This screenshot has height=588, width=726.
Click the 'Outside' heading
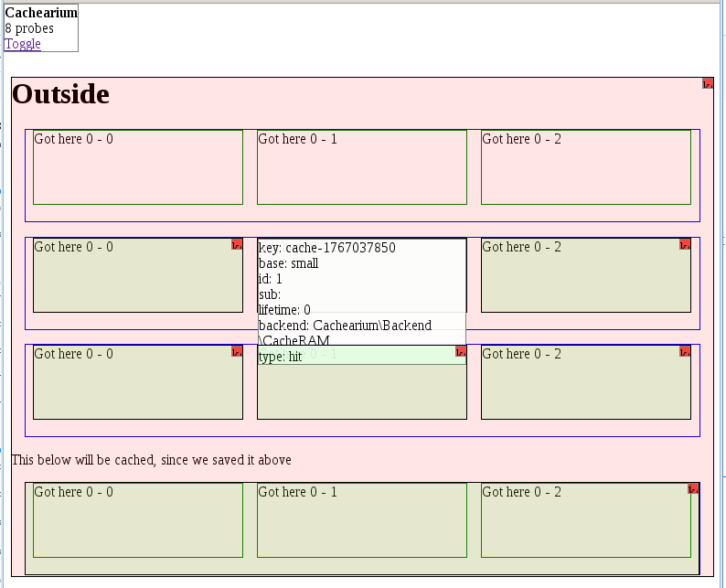tap(60, 94)
